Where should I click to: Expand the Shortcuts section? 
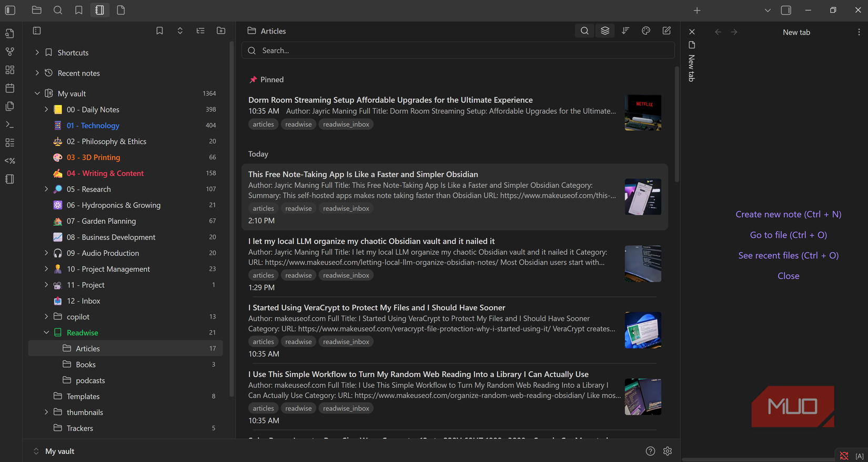[x=37, y=53]
